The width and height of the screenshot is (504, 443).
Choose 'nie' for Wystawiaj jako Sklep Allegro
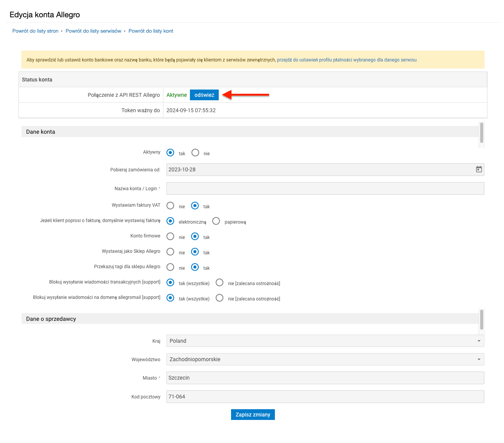click(170, 252)
